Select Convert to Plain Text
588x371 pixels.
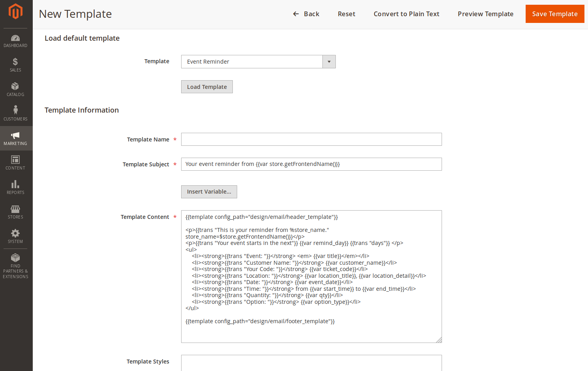tap(406, 14)
